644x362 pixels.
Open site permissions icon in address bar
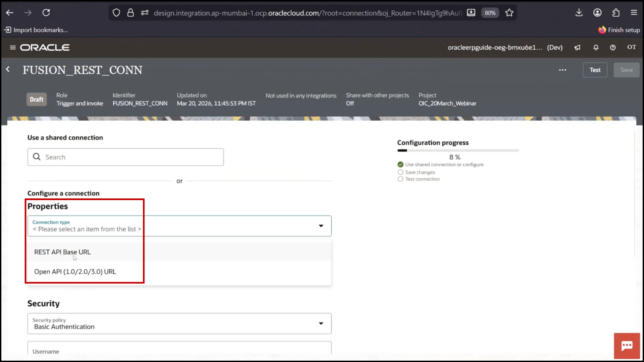pyautogui.click(x=145, y=13)
